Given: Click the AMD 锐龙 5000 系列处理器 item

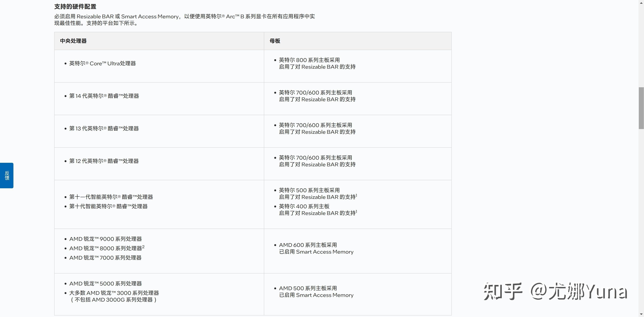Looking at the screenshot, I should tap(106, 283).
